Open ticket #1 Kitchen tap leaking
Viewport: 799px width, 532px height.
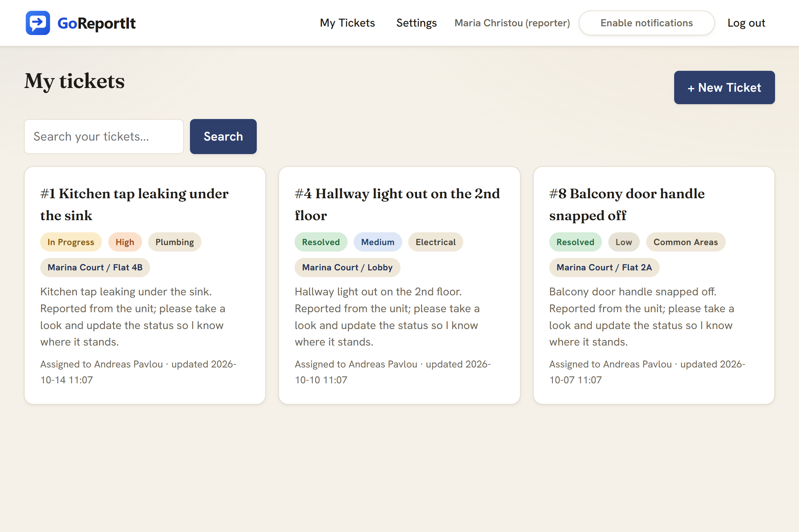click(135, 204)
